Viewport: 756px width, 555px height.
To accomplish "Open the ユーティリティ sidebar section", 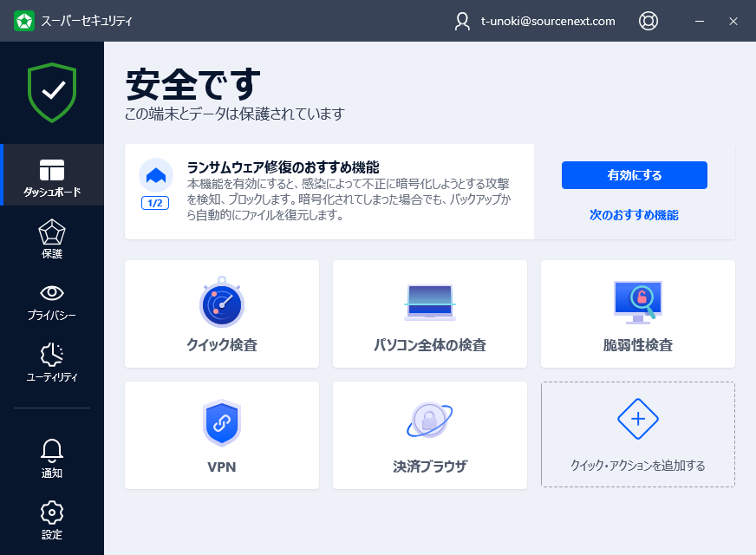I will tap(52, 362).
